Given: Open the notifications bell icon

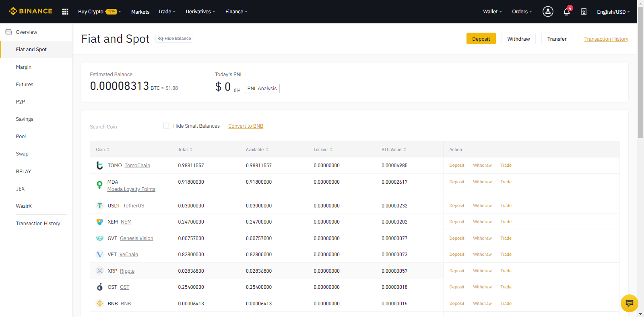Looking at the screenshot, I should pyautogui.click(x=567, y=12).
